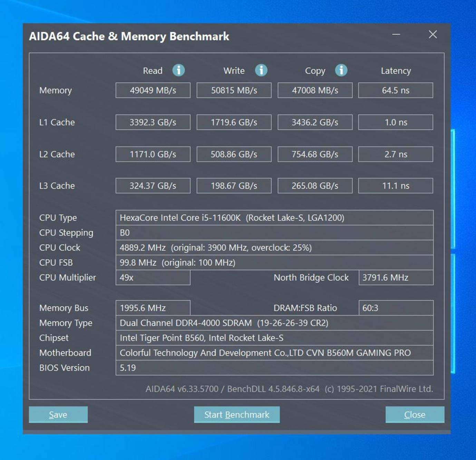The height and width of the screenshot is (460, 476).
Task: Click the Close button
Action: coord(415,414)
